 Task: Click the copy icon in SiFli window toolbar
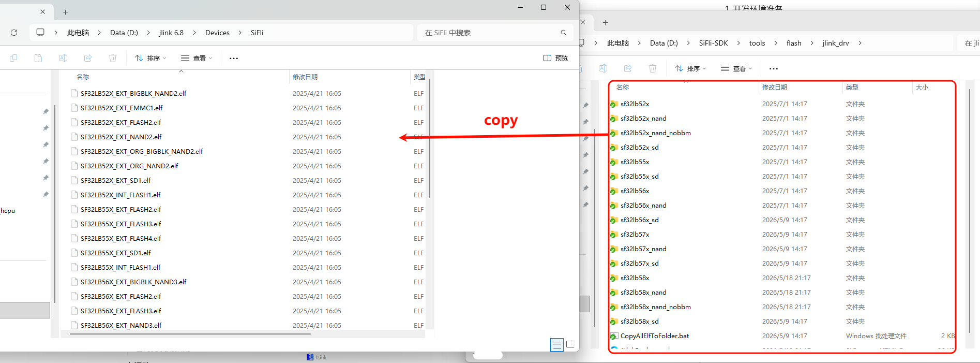coord(13,58)
